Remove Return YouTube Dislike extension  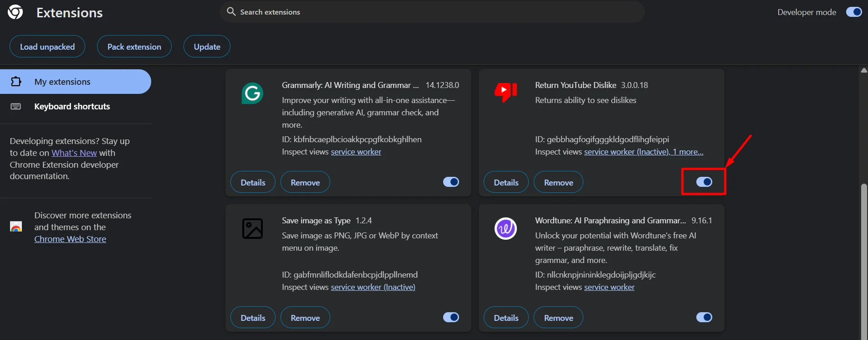558,182
